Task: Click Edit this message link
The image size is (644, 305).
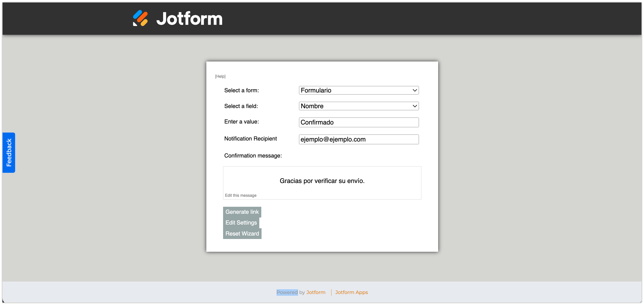Action: [x=241, y=195]
